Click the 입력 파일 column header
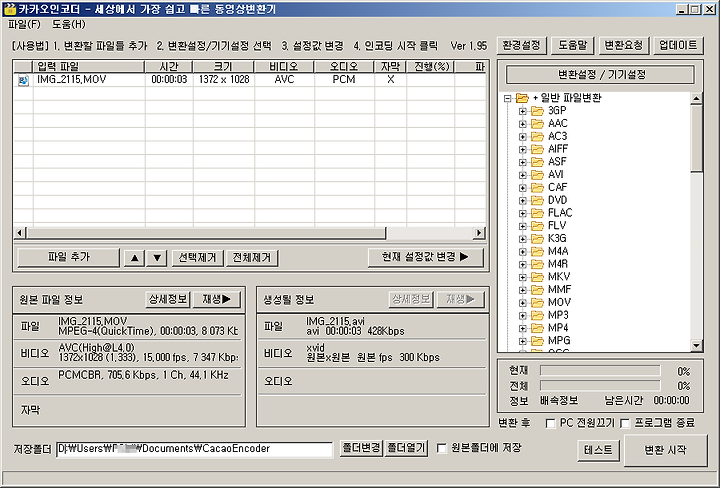Image resolution: width=720 pixels, height=488 pixels. pyautogui.click(x=88, y=67)
